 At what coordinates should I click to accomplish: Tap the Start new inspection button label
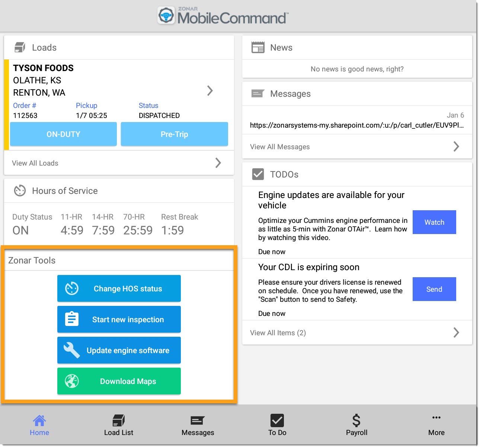click(x=128, y=320)
